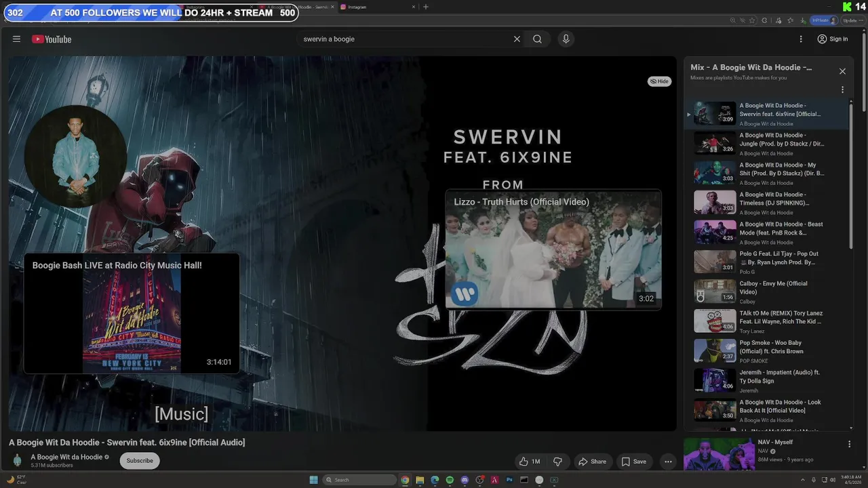Open the Windows Start menu
868x488 pixels.
pos(313,480)
